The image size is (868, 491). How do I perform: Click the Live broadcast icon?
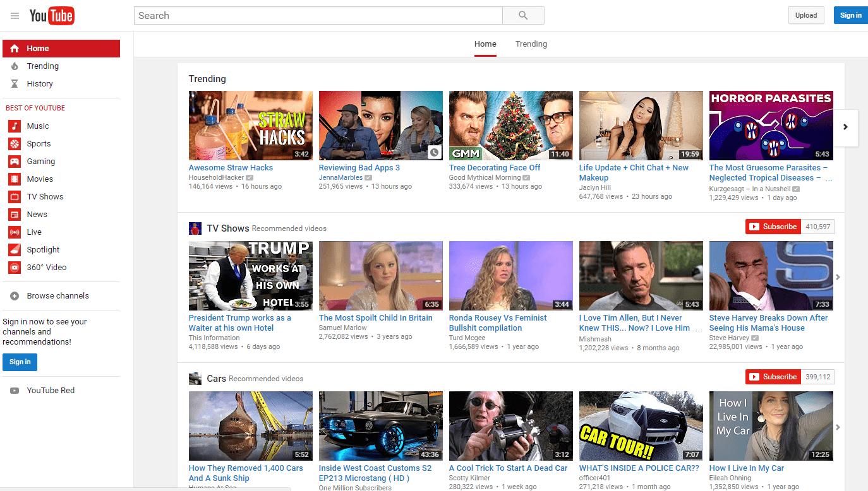pyautogui.click(x=15, y=232)
